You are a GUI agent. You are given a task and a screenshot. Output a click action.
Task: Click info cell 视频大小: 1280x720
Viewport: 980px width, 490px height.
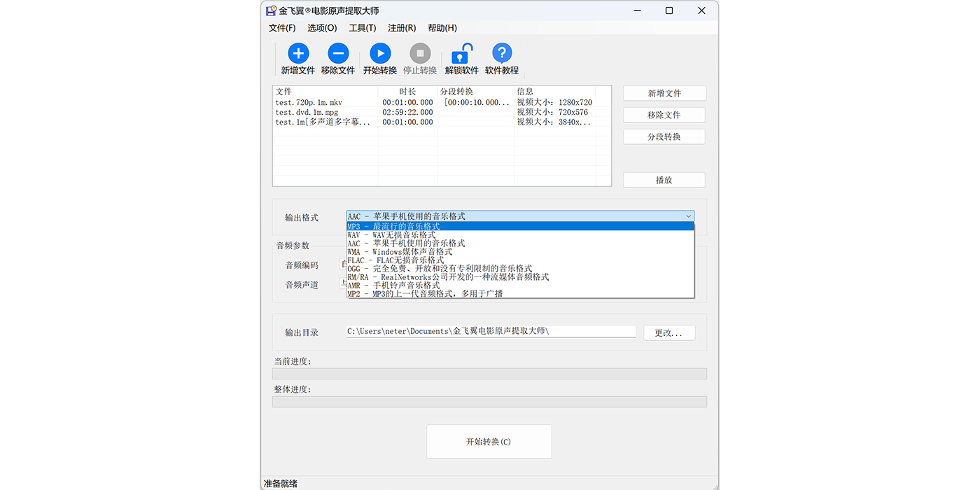554,102
